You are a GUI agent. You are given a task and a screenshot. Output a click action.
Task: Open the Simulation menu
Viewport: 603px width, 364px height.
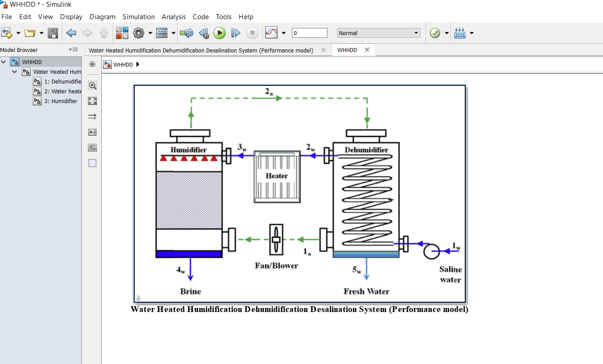pos(139,17)
